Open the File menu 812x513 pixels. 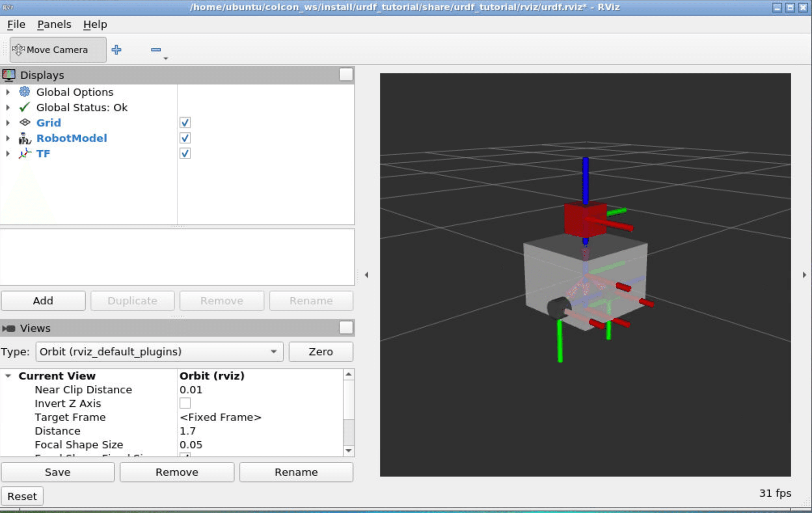(x=15, y=24)
